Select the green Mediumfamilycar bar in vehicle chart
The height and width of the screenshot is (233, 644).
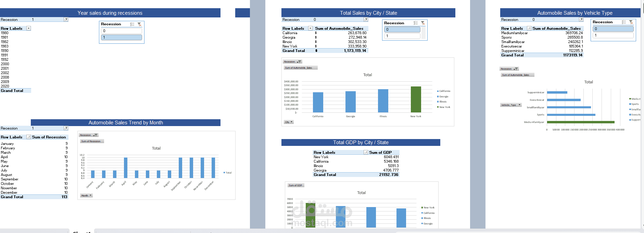(x=581, y=122)
